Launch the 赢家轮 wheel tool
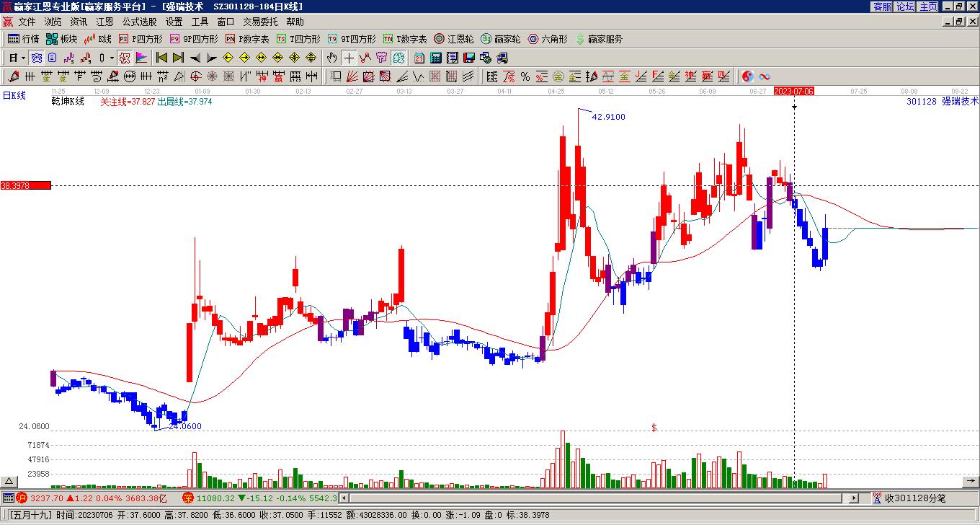The image size is (980, 525). click(x=500, y=39)
